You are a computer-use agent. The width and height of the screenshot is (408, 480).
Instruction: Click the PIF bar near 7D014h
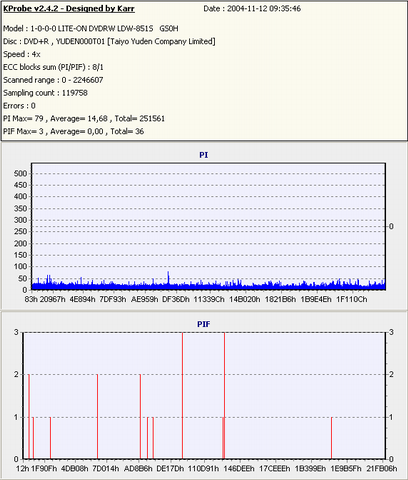(97, 417)
